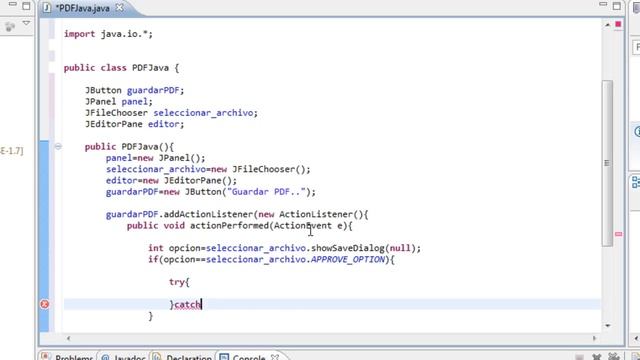Click the Javadoc tab @ icon

(x=105, y=357)
